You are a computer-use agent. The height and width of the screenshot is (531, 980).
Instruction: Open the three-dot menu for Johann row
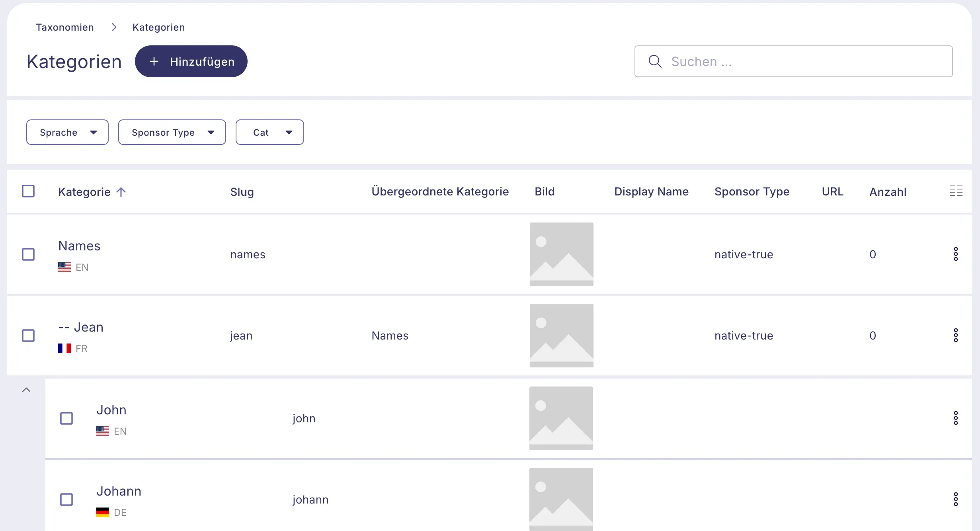956,499
